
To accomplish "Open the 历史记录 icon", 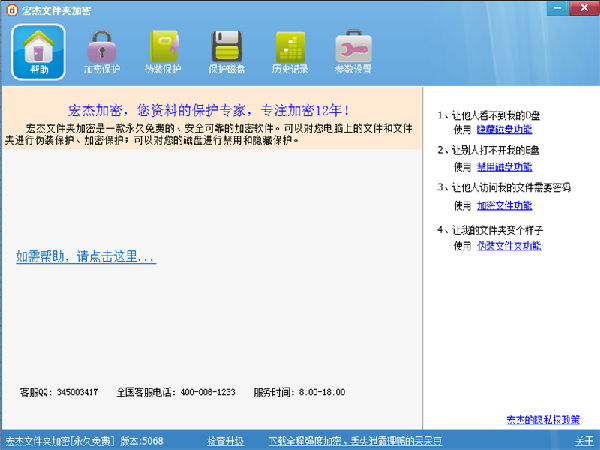I will click(x=290, y=51).
